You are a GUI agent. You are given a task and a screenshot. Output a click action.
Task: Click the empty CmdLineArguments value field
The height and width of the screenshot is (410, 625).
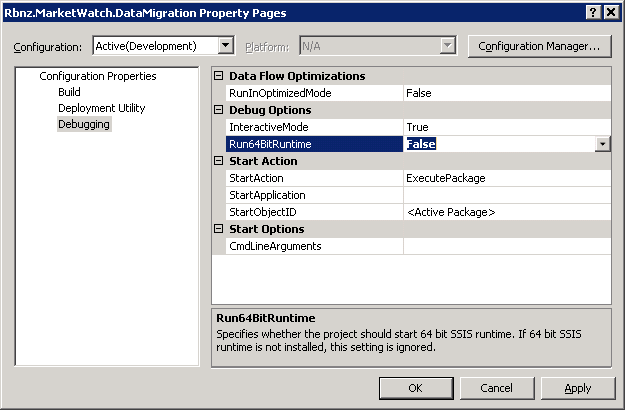click(507, 246)
